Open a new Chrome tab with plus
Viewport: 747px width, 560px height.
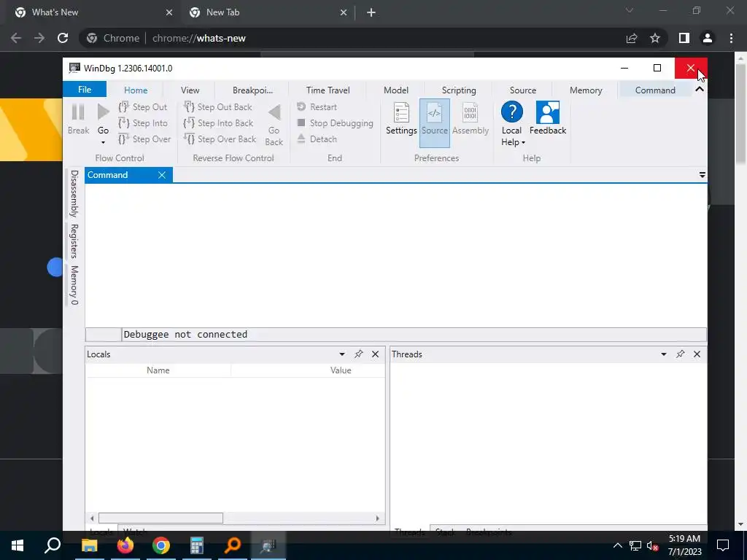pos(371,12)
